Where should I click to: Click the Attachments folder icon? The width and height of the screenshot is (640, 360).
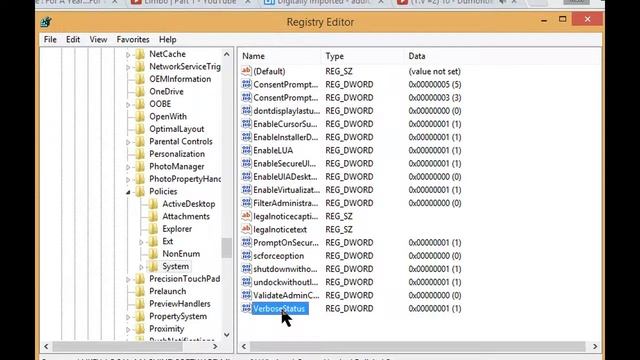point(153,216)
